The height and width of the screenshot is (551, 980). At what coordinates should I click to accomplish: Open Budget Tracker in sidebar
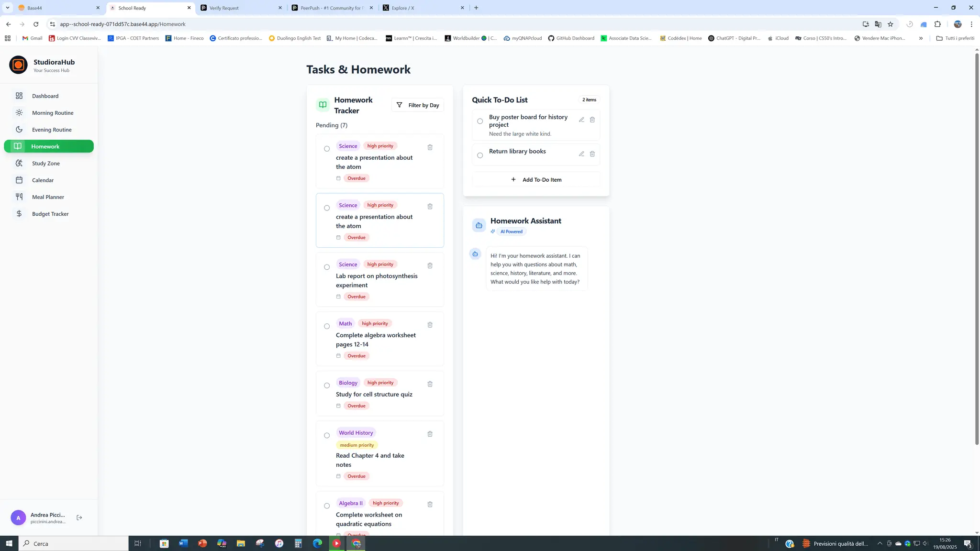[x=49, y=214]
